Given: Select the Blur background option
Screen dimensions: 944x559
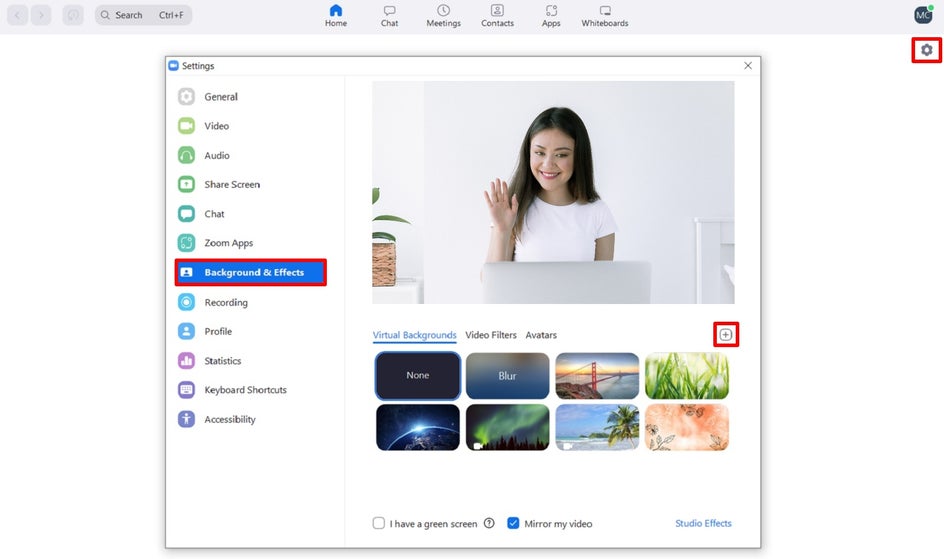Looking at the screenshot, I should coord(508,375).
